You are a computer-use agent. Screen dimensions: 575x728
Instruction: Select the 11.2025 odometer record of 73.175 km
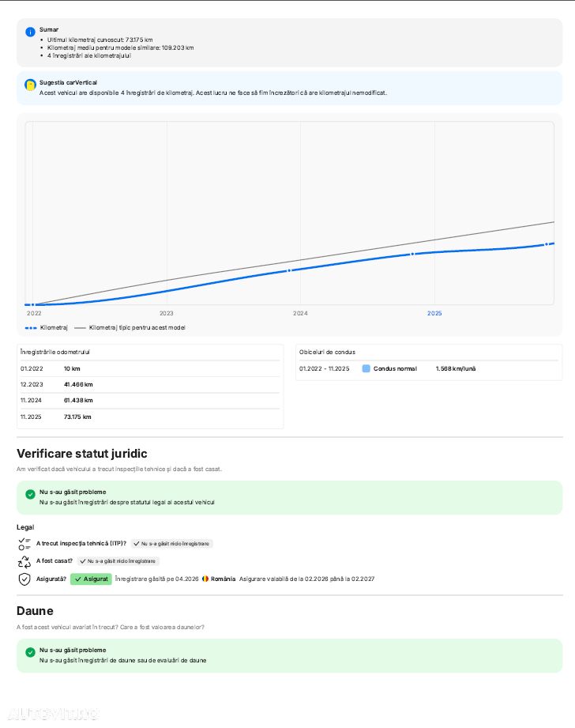tap(149, 417)
